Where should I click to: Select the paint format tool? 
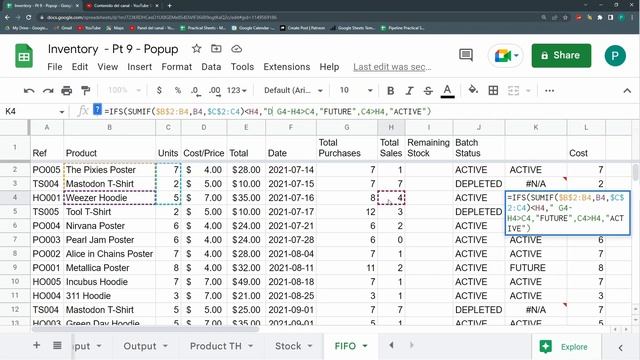(85, 91)
